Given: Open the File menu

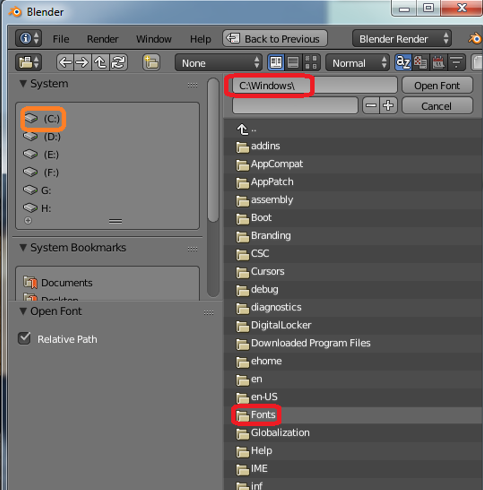Looking at the screenshot, I should pyautogui.click(x=61, y=39).
